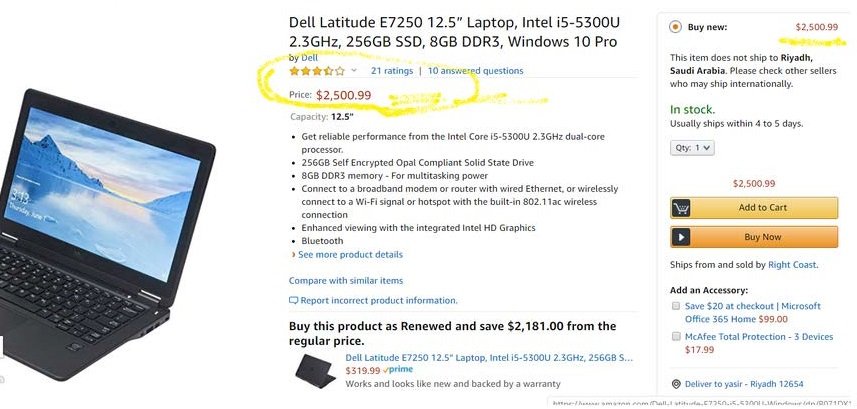Expand the star rating breakdown chevron
The height and width of the screenshot is (409, 857).
click(354, 71)
